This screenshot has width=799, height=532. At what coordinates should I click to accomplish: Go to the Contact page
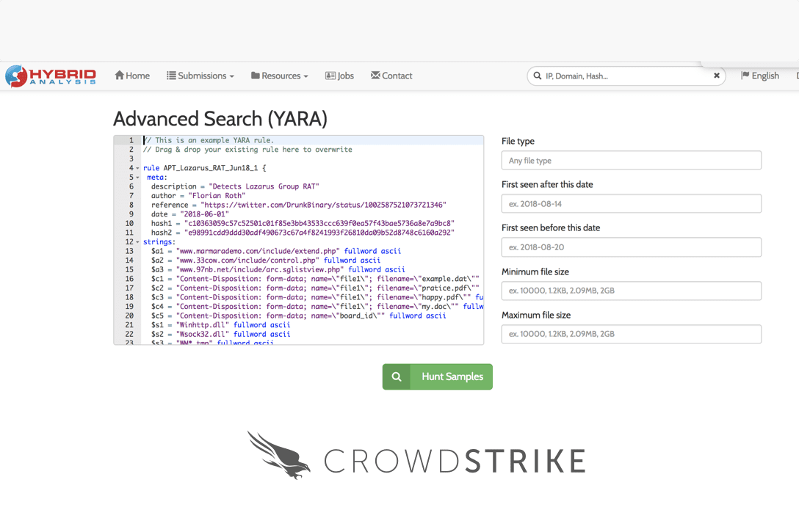391,76
